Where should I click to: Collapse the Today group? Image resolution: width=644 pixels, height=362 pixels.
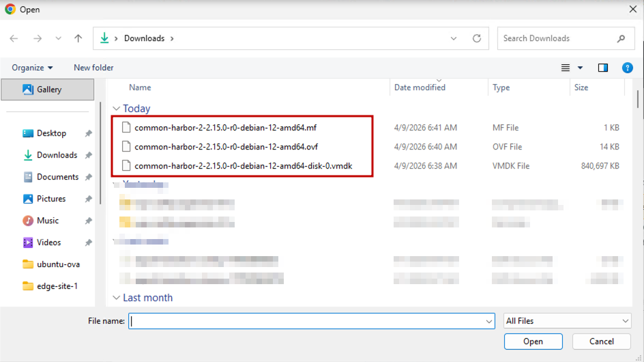(x=117, y=109)
